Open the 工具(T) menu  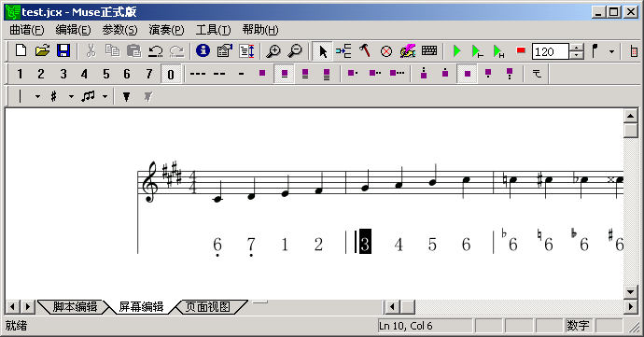click(213, 30)
